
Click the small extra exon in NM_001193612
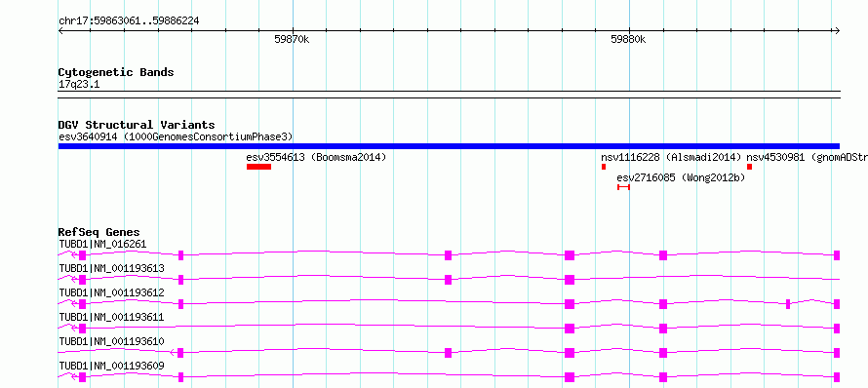788,304
